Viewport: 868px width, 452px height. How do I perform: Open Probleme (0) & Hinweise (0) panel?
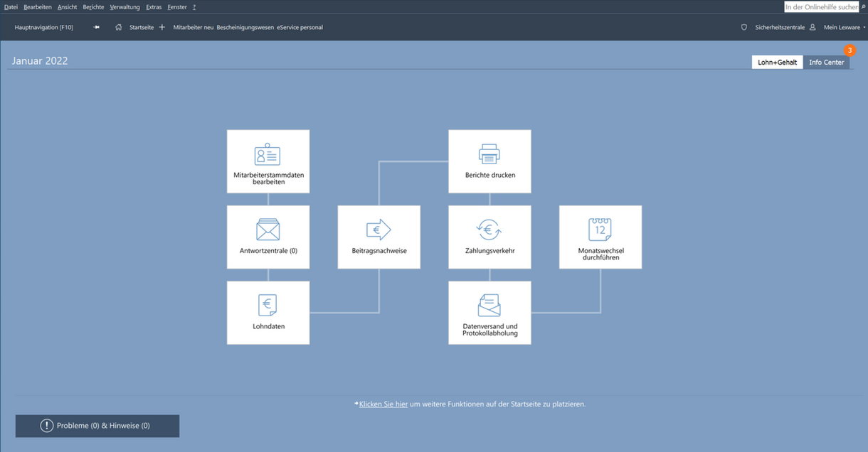(x=97, y=426)
